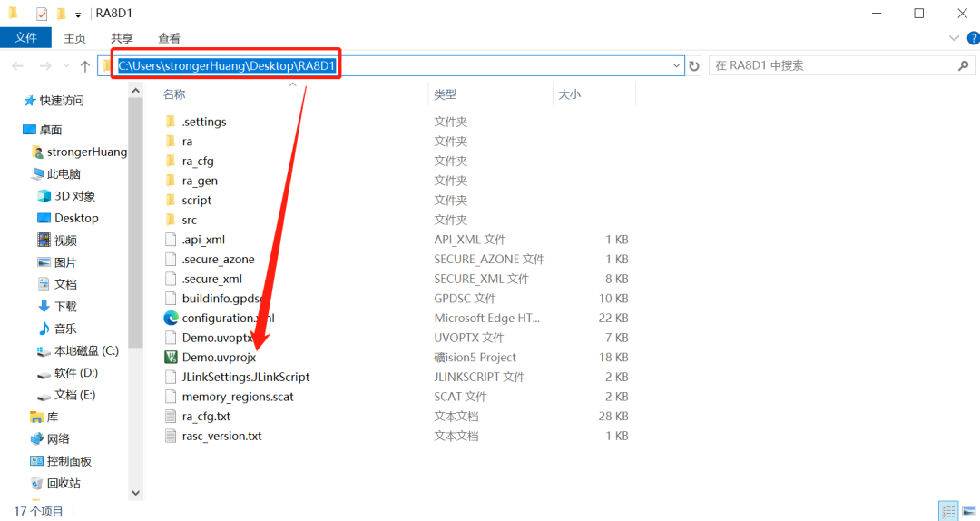Viewport: 980px width, 521px height.
Task: Sort files by the 大小 column header
Action: click(569, 94)
